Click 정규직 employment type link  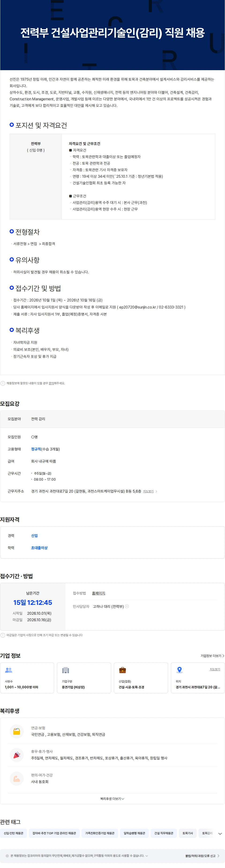point(36,449)
